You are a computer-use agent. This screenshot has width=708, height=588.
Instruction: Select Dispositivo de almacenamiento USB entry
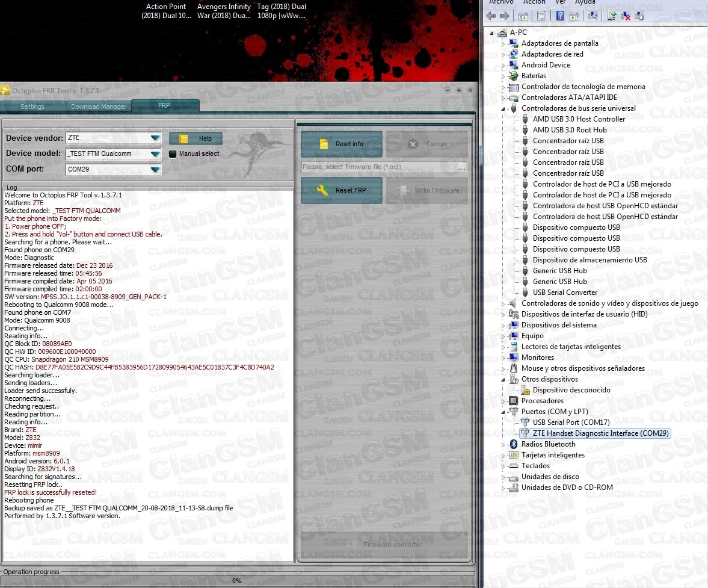tap(589, 260)
